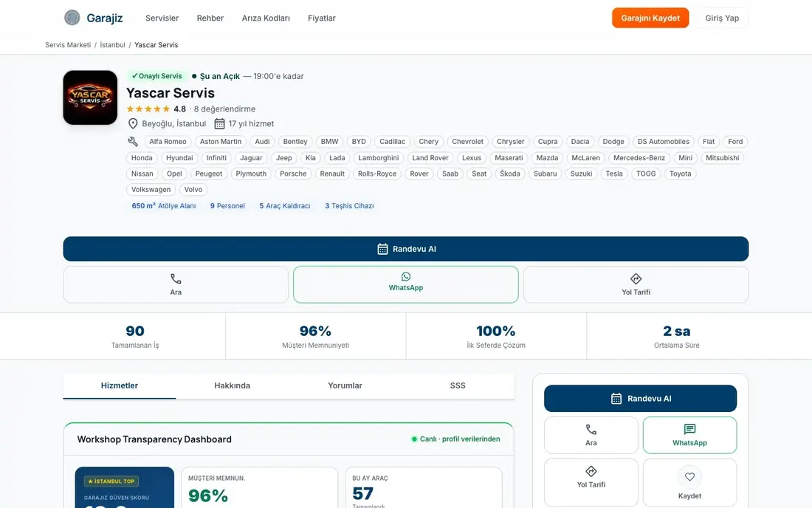Viewport: 812px width, 508px height.
Task: Follow the İstanbul breadcrumb link
Action: pos(112,45)
